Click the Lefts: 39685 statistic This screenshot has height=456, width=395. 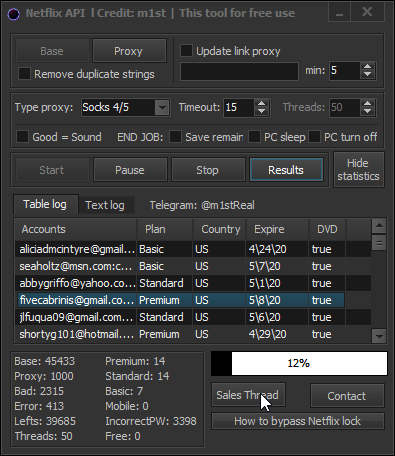[x=45, y=421]
